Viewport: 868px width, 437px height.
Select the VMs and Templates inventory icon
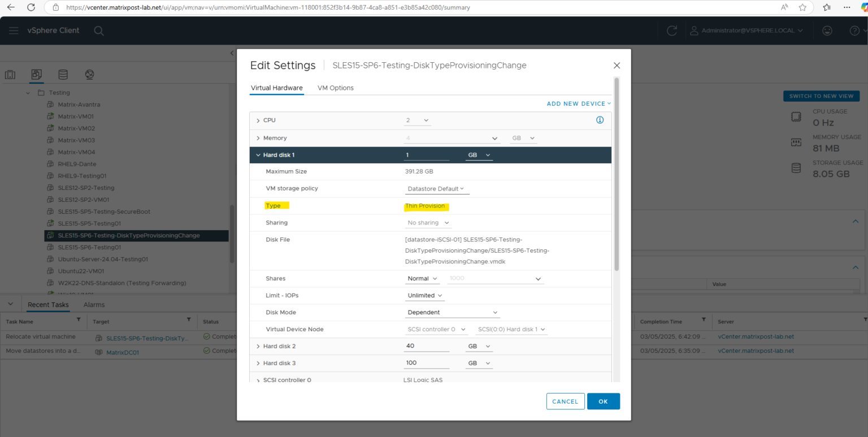36,74
